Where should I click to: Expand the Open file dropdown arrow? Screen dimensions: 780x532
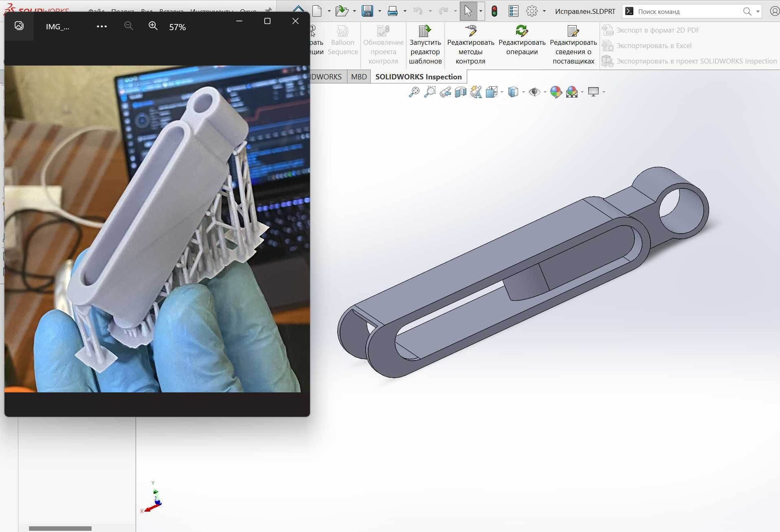(x=354, y=11)
